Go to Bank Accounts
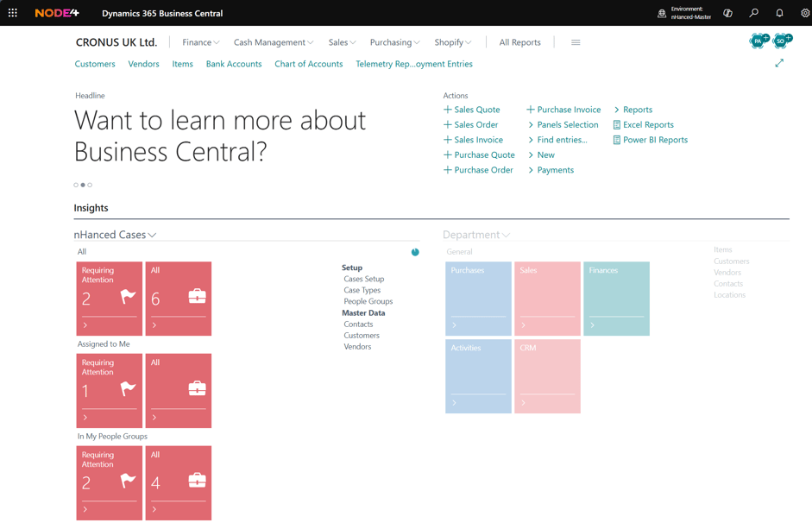The image size is (812, 529). tap(234, 64)
